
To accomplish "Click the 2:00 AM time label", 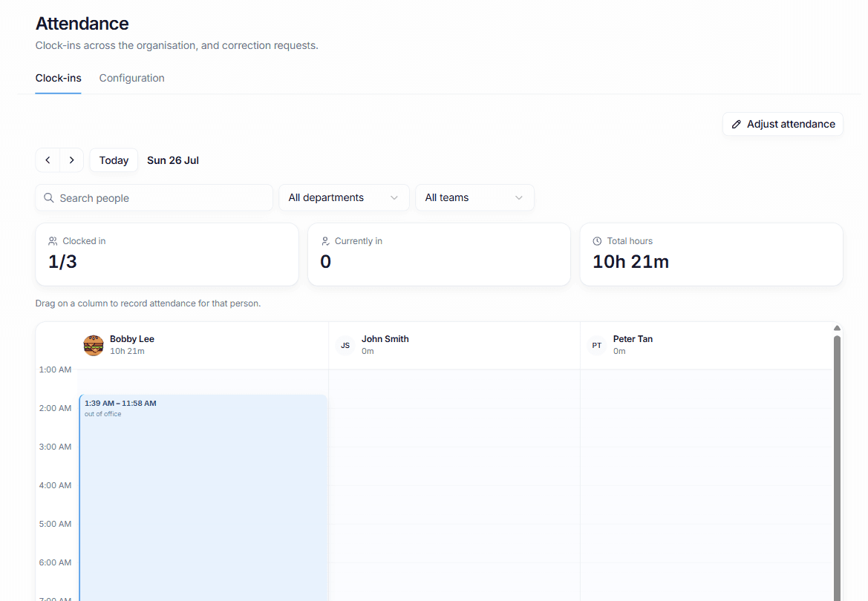I will coord(55,408).
